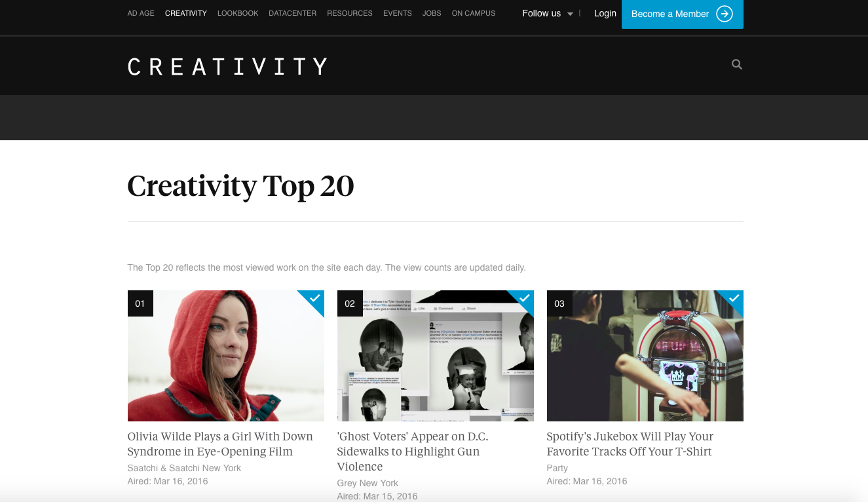868x502 pixels.
Task: Click the arrow circle icon in Become a Member
Action: [725, 14]
